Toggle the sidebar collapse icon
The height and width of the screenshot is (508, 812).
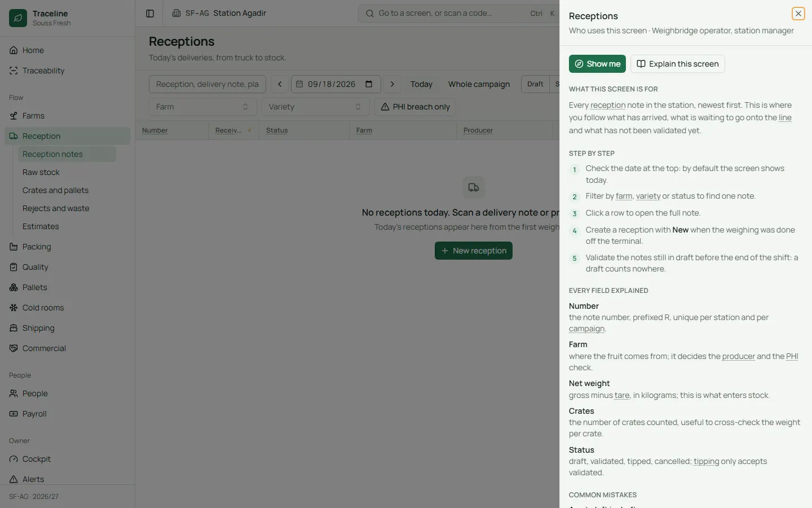150,14
